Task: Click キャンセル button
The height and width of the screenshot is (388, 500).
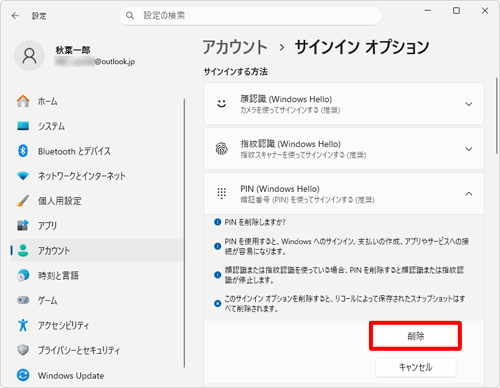Action: (416, 367)
